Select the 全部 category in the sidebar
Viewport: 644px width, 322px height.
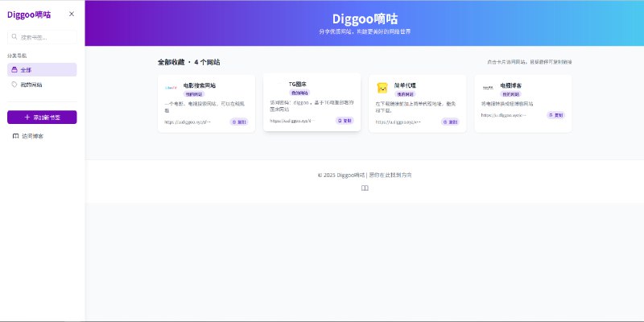tap(42, 70)
